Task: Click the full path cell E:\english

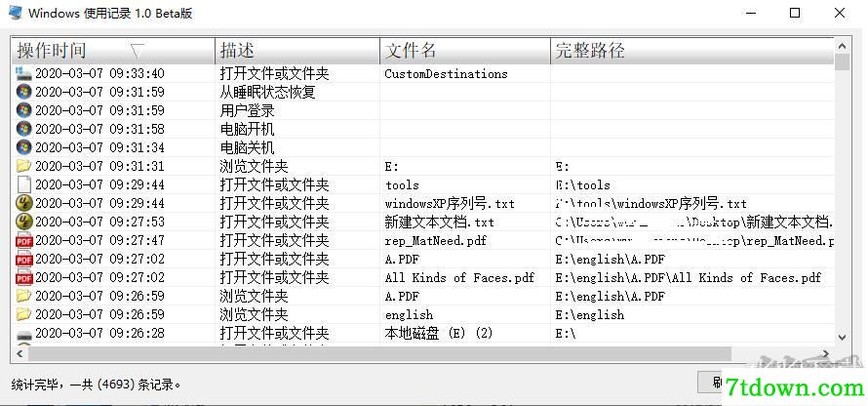Action: point(589,314)
